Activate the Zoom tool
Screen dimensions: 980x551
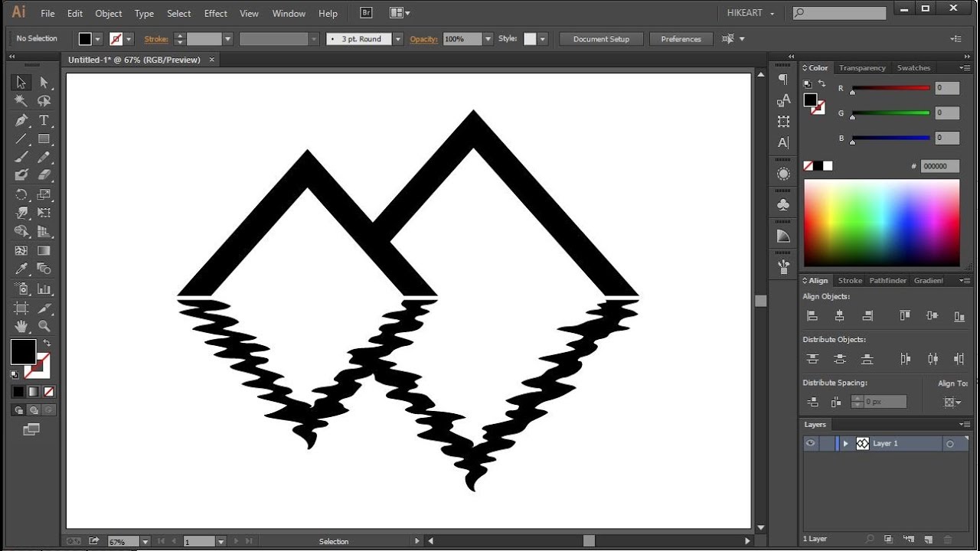pyautogui.click(x=44, y=327)
